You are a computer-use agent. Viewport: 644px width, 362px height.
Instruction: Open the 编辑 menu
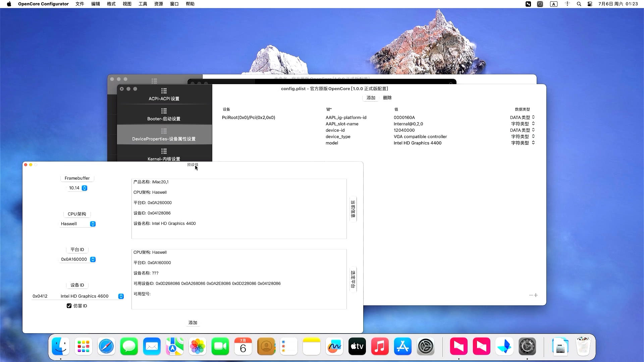[x=96, y=4]
